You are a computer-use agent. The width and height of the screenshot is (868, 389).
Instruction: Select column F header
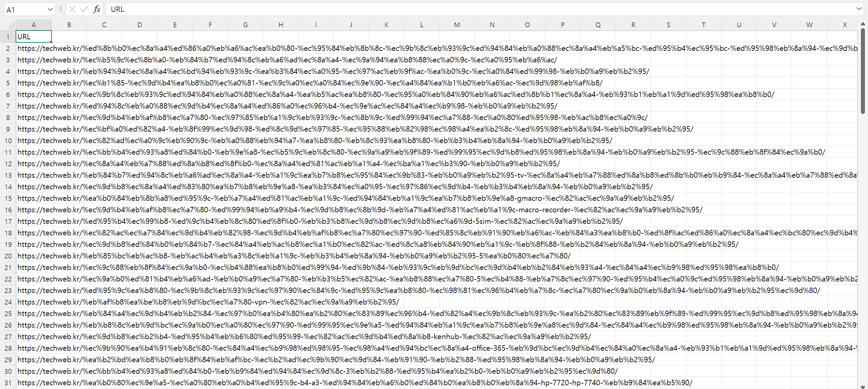coord(210,25)
